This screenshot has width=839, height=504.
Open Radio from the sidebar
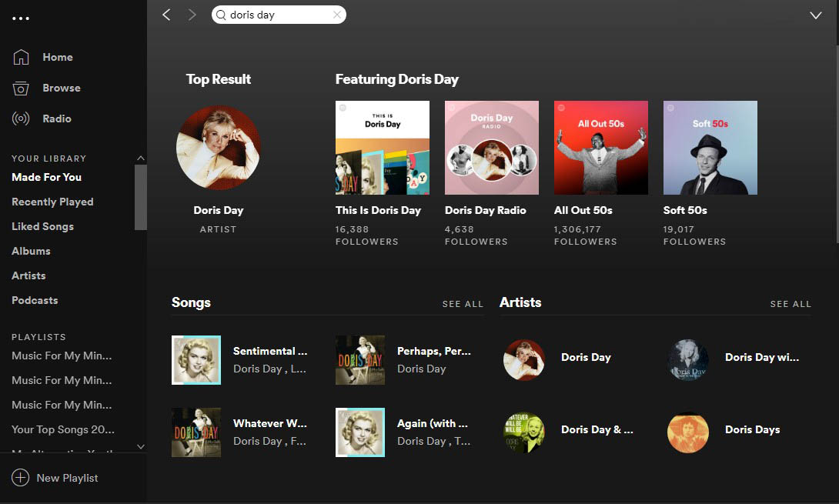pos(57,118)
